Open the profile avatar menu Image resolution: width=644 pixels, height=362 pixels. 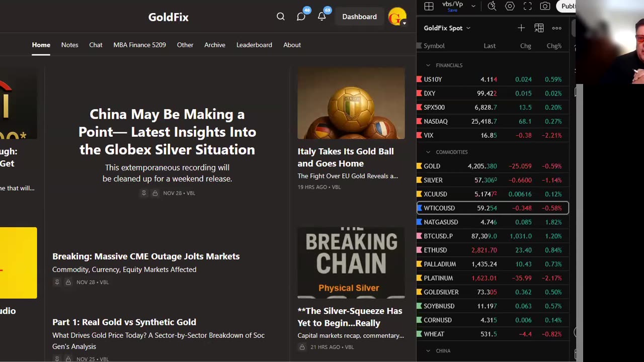pos(397,17)
